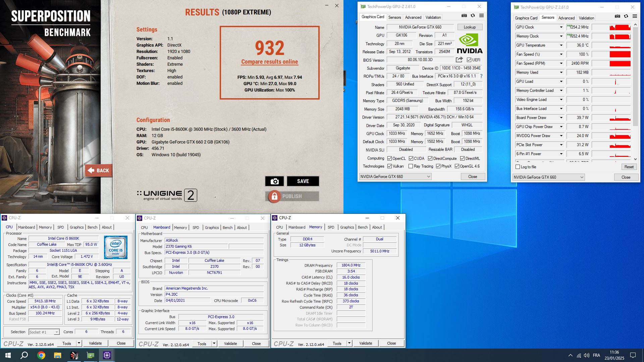Screen dimensions: 644x362
Task: Open the Graphics tab in CPU-Z Memory window
Action: [347, 227]
